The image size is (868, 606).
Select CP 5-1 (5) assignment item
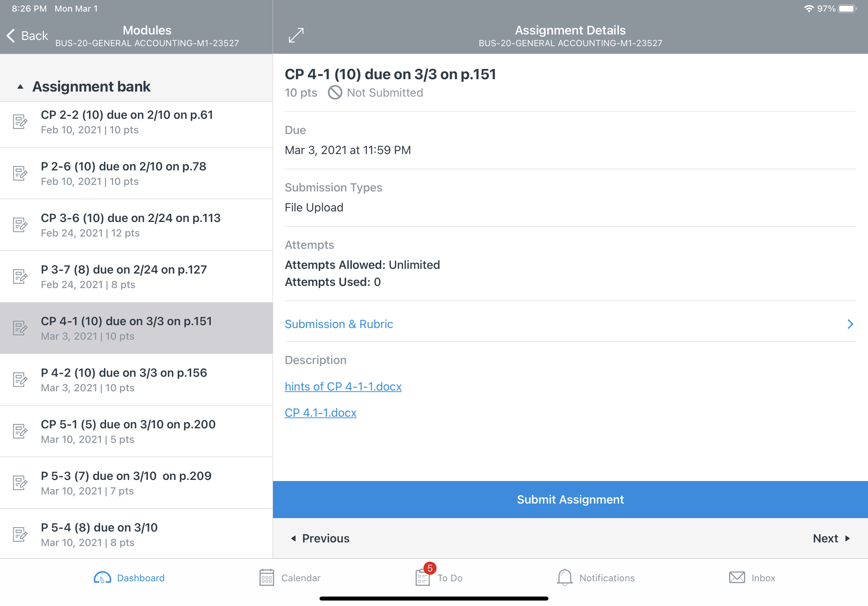(x=136, y=431)
